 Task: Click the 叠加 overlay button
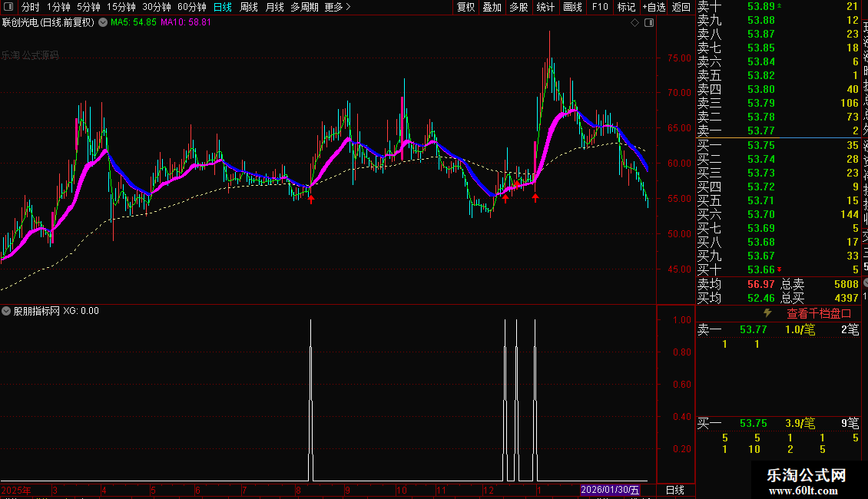pyautogui.click(x=492, y=7)
